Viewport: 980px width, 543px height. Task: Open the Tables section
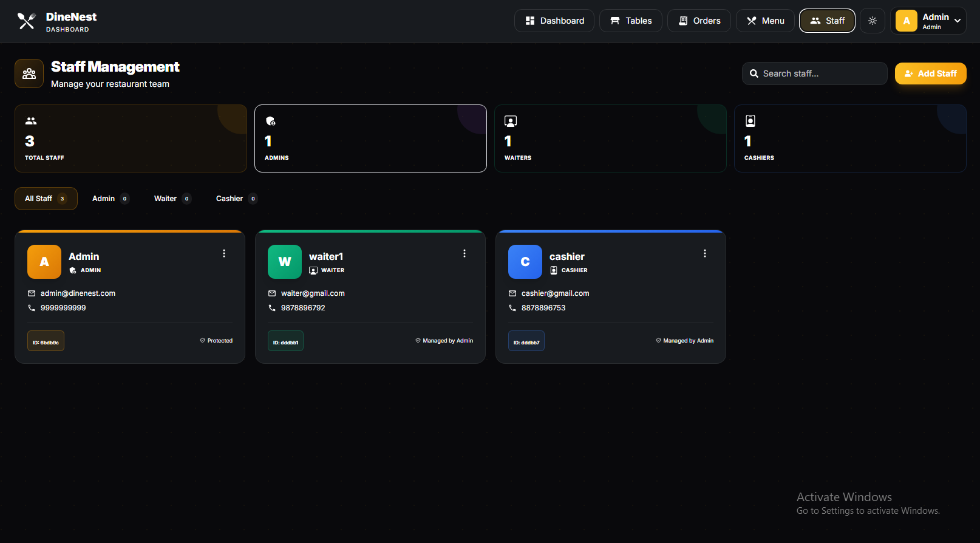coord(631,21)
